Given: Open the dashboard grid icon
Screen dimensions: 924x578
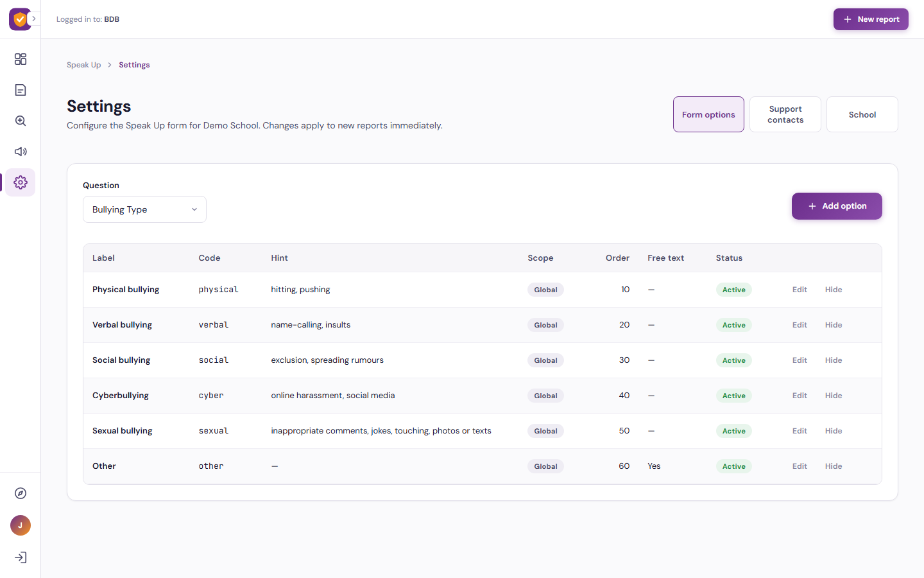Looking at the screenshot, I should coord(21,59).
